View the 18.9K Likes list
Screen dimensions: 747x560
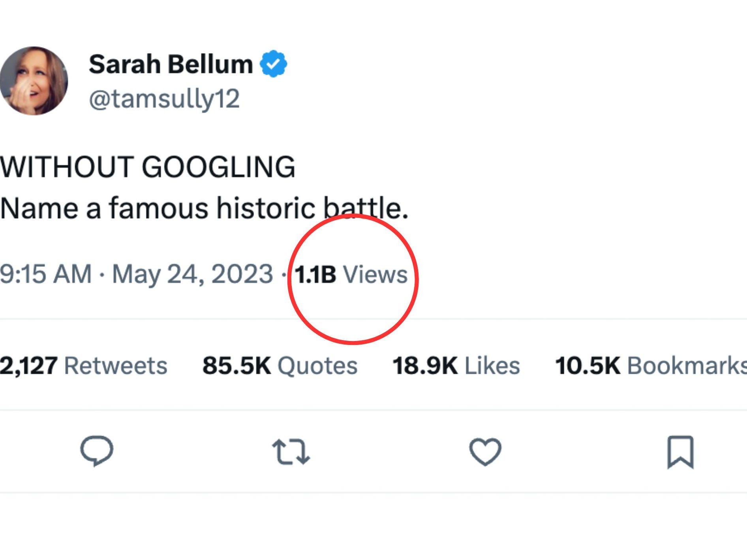coord(456,365)
